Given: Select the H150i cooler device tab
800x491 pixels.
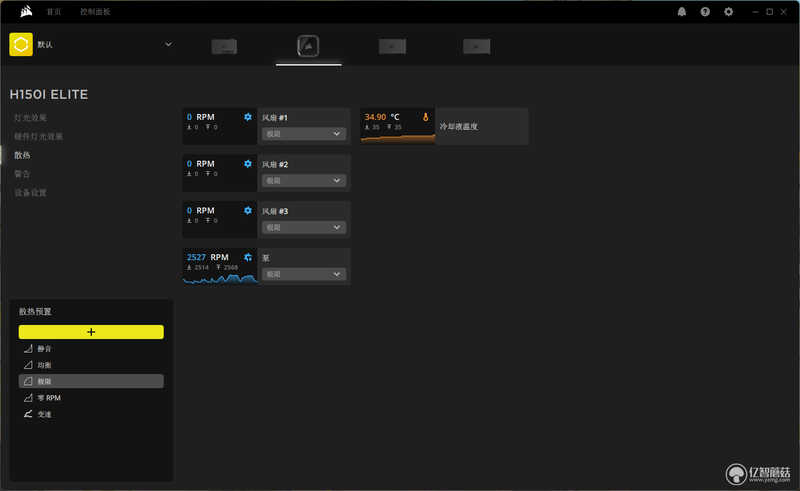Looking at the screenshot, I should click(308, 46).
